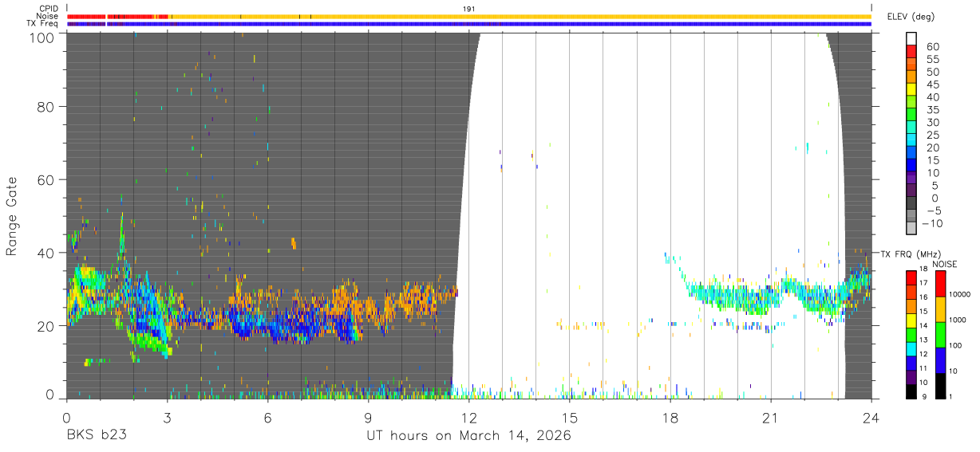Click the dark gray elevation segment below 0
The width and height of the screenshot is (980, 452).
[x=912, y=204]
